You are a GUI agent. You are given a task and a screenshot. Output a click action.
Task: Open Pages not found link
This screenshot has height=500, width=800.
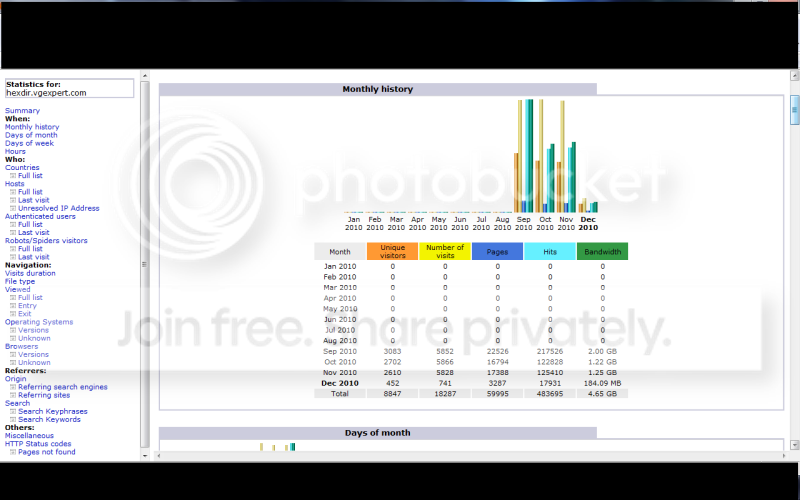click(46, 452)
